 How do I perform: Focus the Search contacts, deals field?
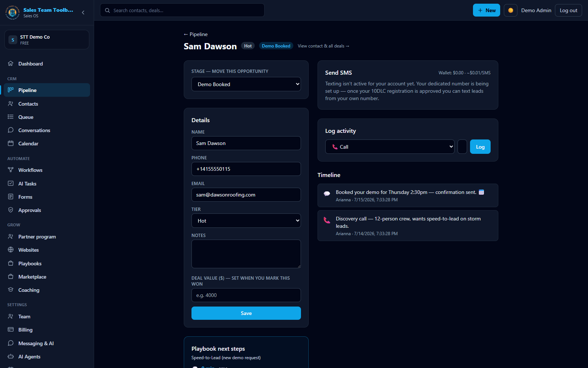click(x=182, y=10)
